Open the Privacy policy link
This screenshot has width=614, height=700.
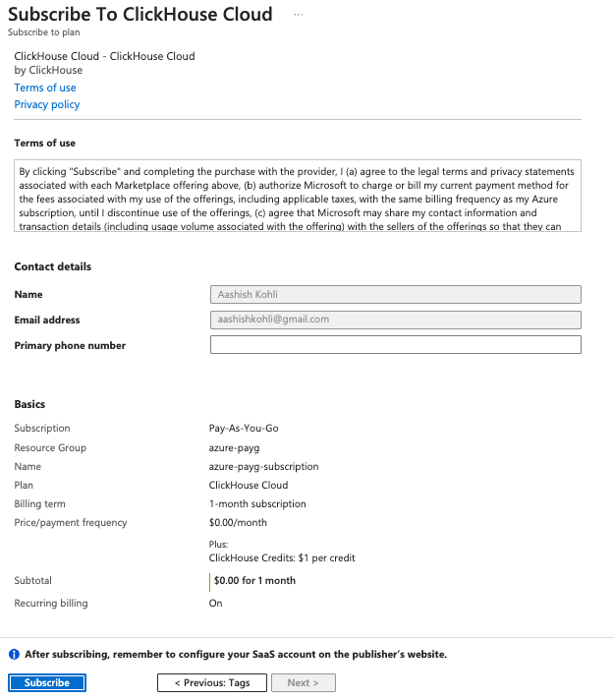point(47,104)
